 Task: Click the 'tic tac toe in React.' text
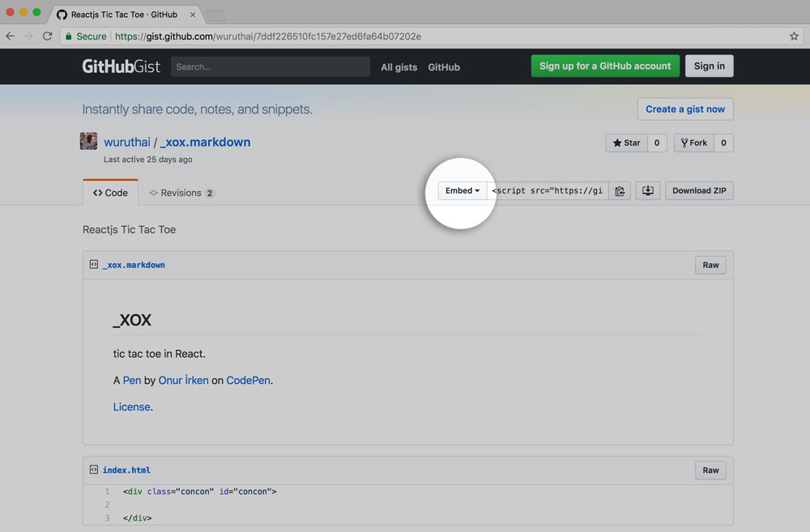(x=159, y=354)
